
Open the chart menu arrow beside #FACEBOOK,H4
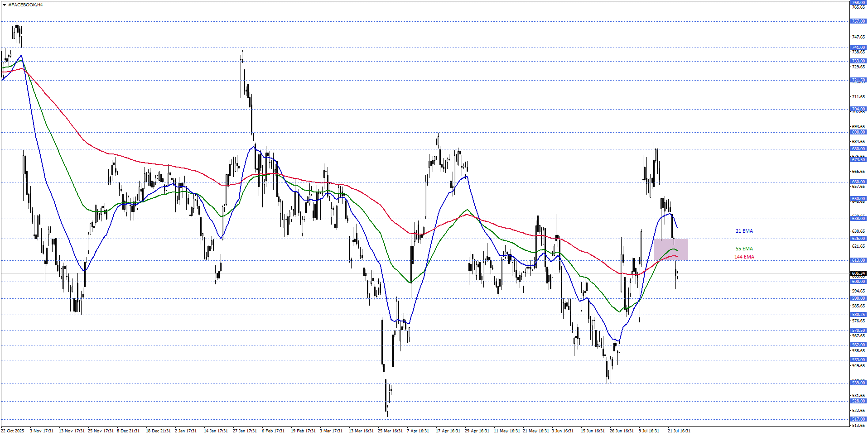coord(4,5)
